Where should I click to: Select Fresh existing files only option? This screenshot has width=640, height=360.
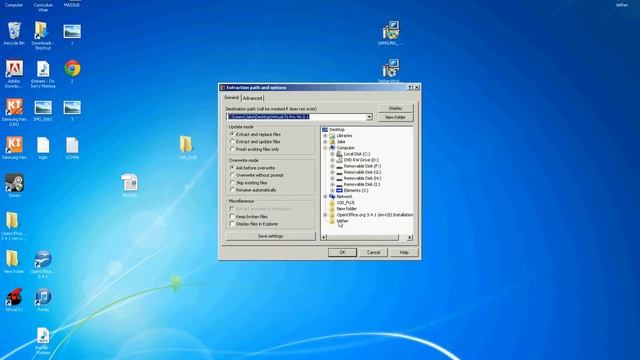pos(232,149)
